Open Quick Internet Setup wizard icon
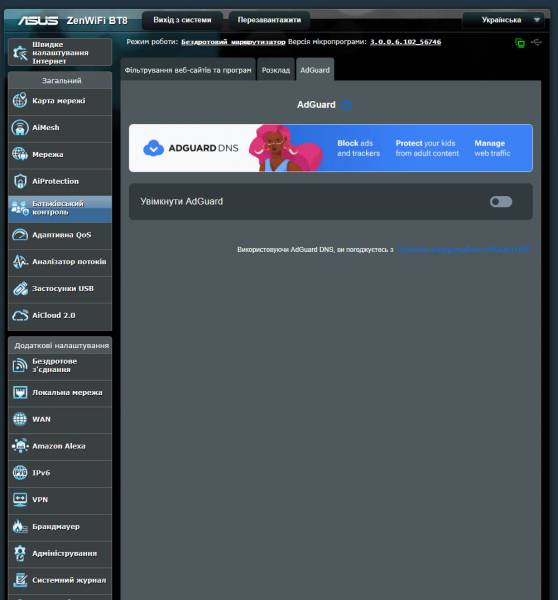Screen dimensions: 558x600 (x=20, y=52)
